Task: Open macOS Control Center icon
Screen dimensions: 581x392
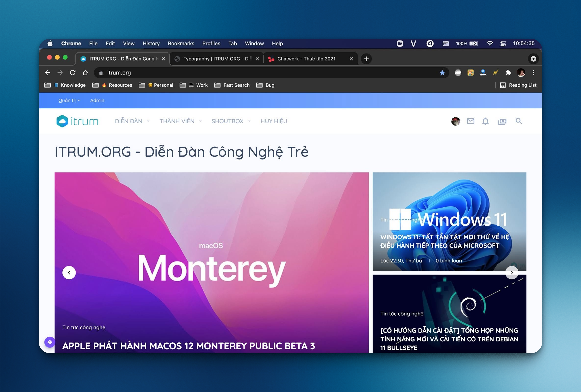Action: (503, 43)
